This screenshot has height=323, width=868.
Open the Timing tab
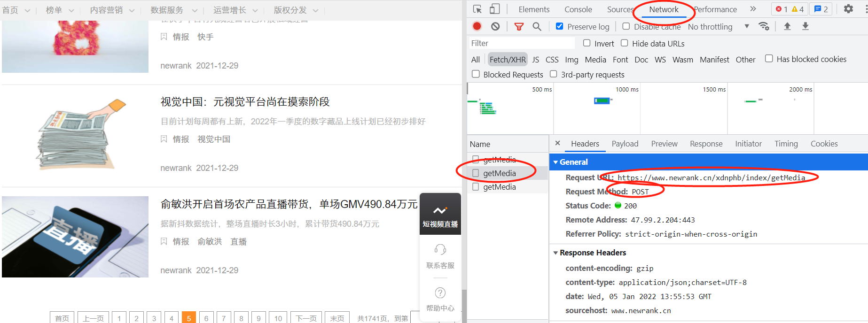[x=786, y=144]
